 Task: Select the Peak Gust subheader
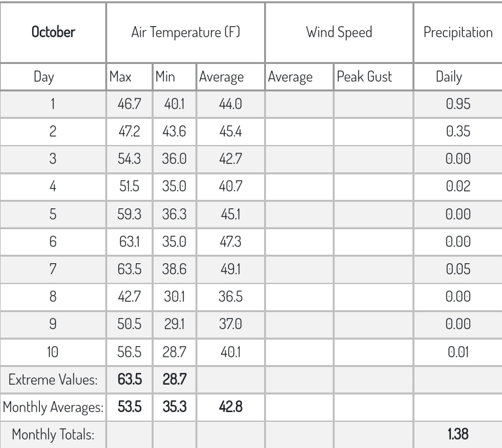pos(364,77)
